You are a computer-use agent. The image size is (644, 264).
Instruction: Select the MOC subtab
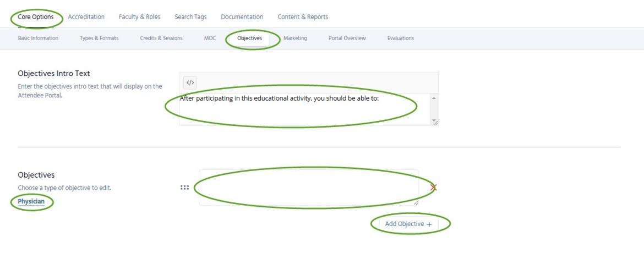(x=210, y=38)
